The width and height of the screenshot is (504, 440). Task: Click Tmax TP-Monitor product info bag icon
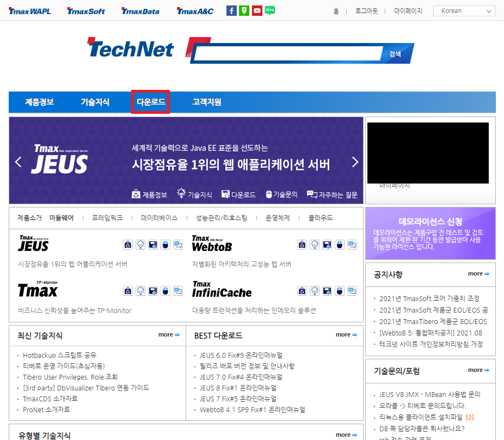click(128, 291)
